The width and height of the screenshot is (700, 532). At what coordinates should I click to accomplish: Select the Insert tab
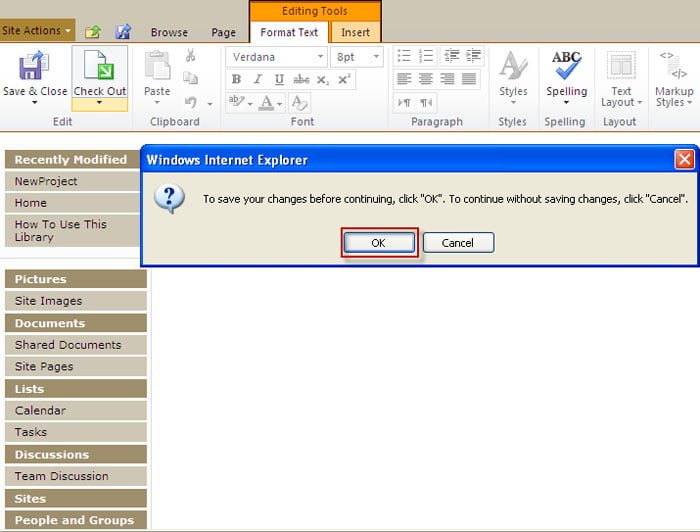(355, 32)
